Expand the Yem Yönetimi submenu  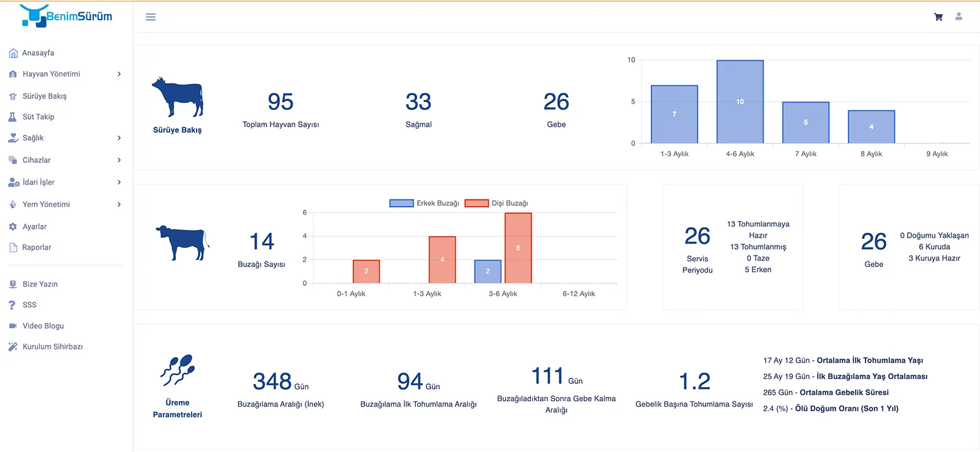[x=119, y=205]
